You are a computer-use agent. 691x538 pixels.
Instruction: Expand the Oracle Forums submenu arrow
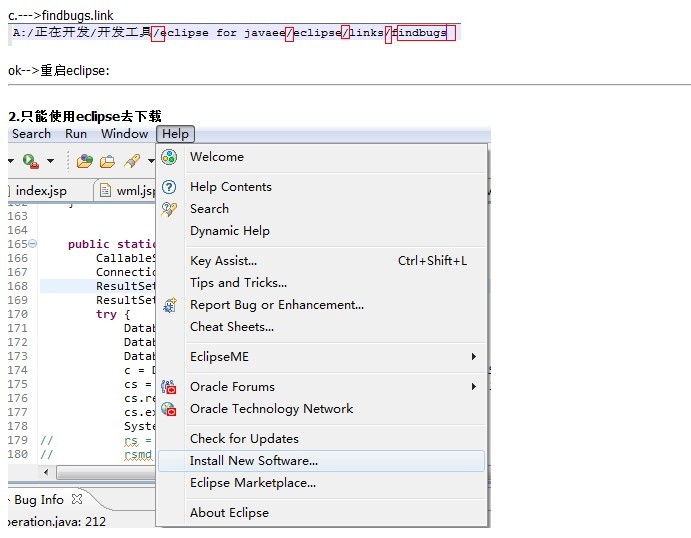(474, 387)
